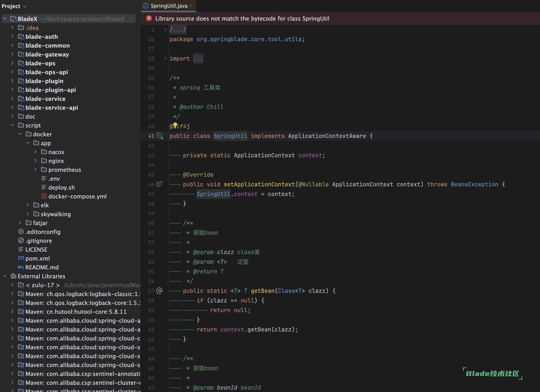Click the README.md markdown icon
The image size is (540, 392).
click(x=21, y=267)
